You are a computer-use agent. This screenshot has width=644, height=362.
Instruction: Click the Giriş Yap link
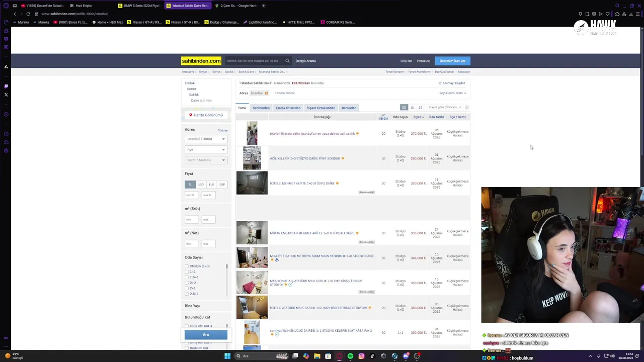[406, 61]
